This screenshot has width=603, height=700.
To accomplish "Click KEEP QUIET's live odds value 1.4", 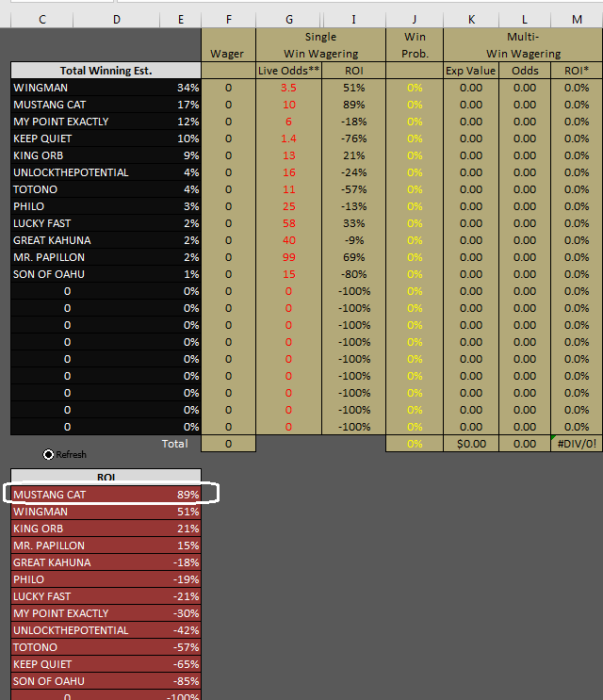I will click(288, 138).
